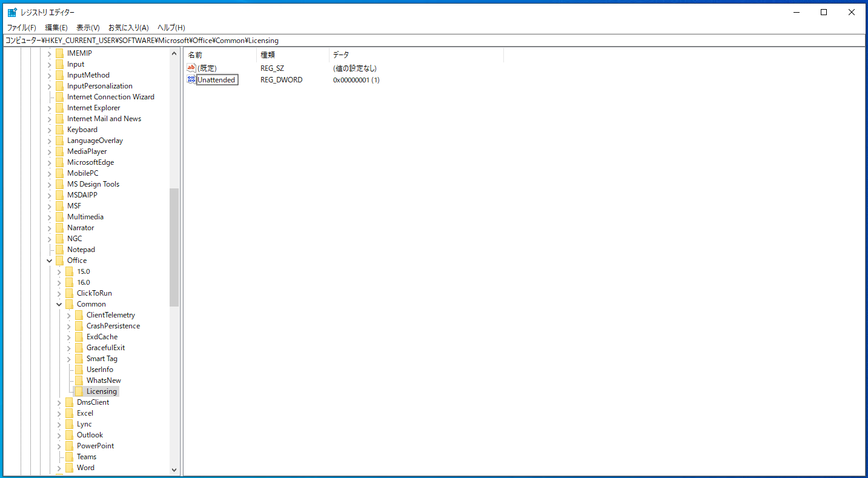
Task: Expand the MediaPlayer key
Action: (x=50, y=151)
